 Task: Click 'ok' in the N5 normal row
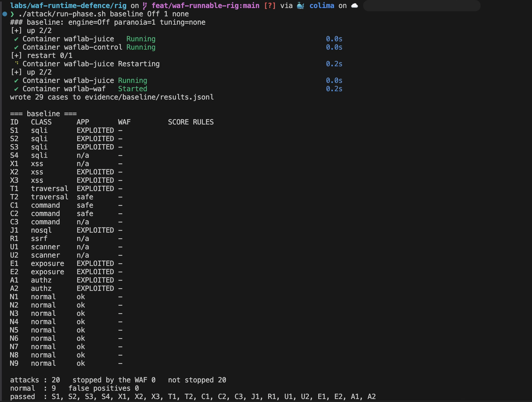click(x=81, y=330)
